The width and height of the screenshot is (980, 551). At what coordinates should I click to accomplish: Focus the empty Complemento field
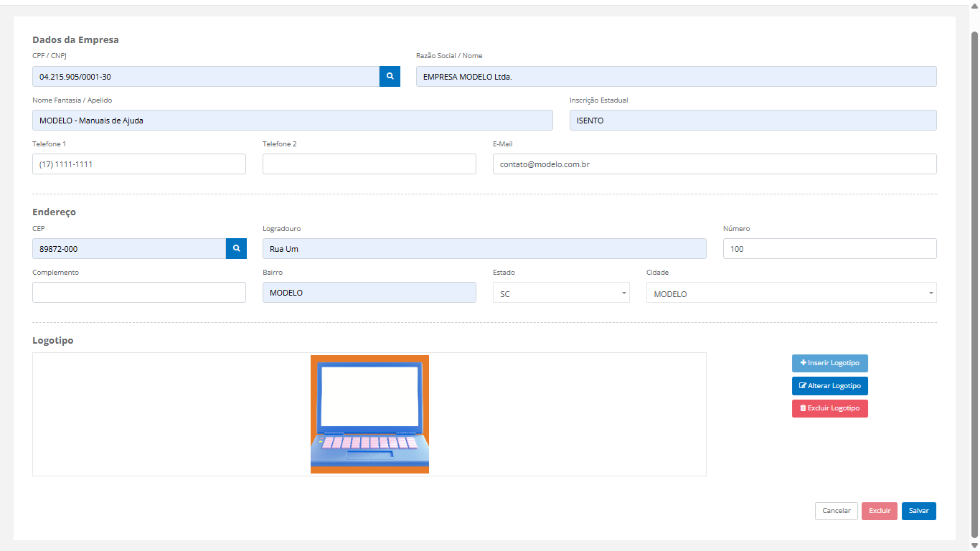tap(138, 293)
